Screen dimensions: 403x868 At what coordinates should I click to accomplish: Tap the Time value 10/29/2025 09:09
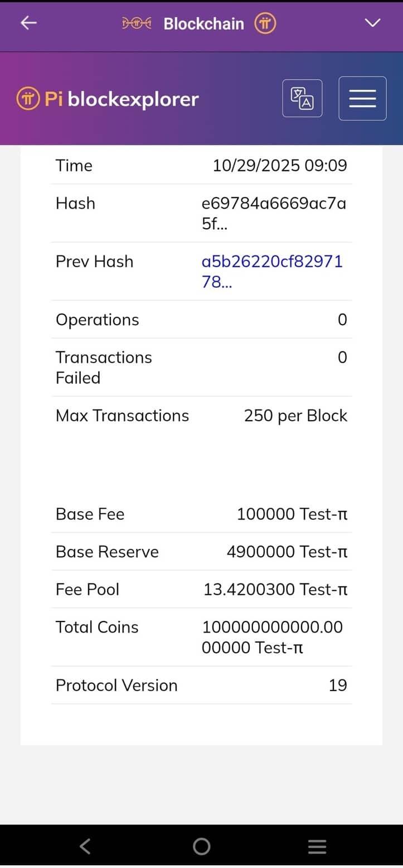[x=280, y=166]
